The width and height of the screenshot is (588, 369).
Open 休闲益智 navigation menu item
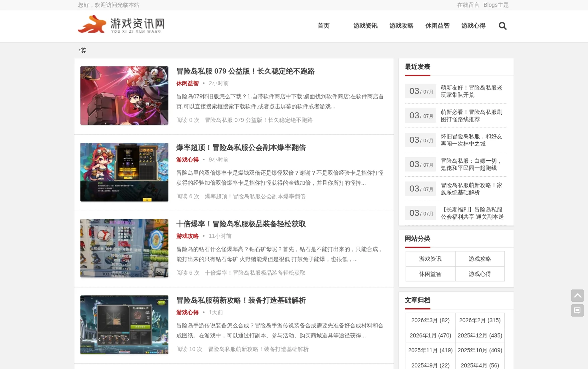[x=438, y=26]
